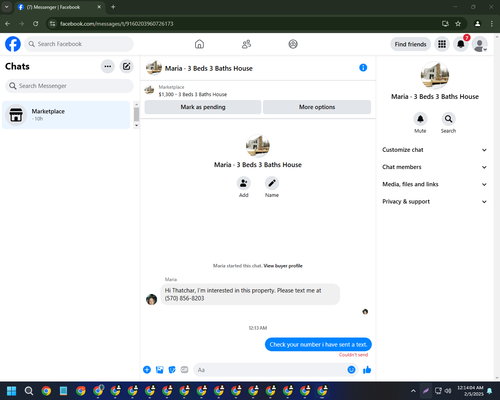Click the Facebook logo
Image resolution: width=500 pixels, height=400 pixels.
[x=13, y=44]
